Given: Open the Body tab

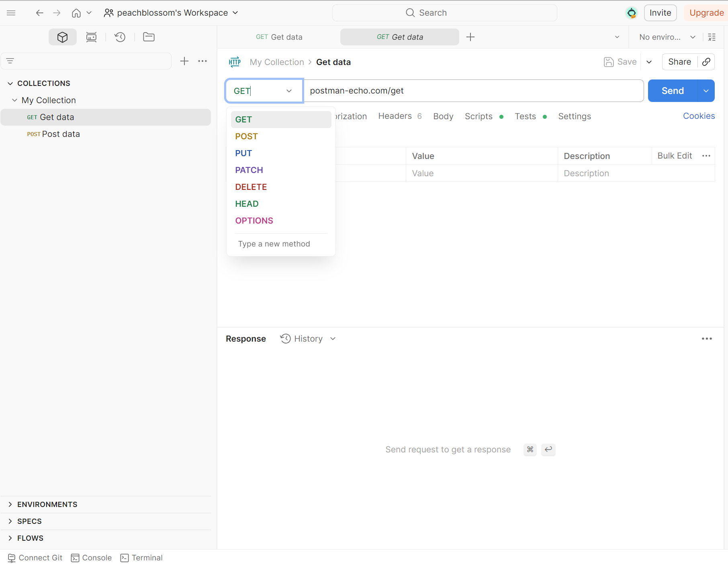Looking at the screenshot, I should [443, 116].
